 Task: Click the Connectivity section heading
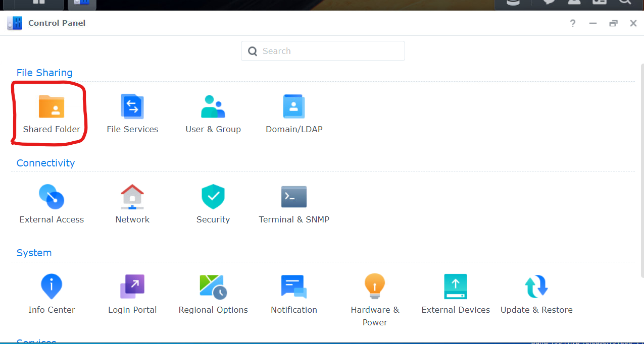point(45,163)
